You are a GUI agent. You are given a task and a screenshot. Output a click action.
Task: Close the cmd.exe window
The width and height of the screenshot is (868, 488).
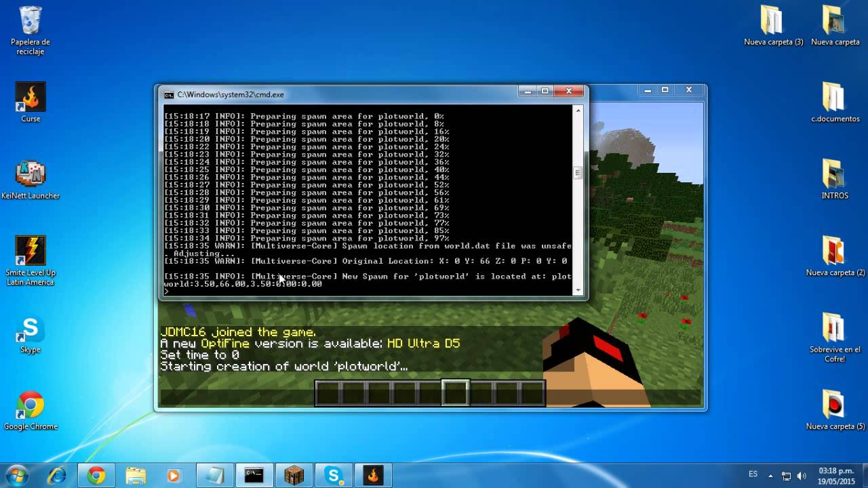click(x=569, y=91)
